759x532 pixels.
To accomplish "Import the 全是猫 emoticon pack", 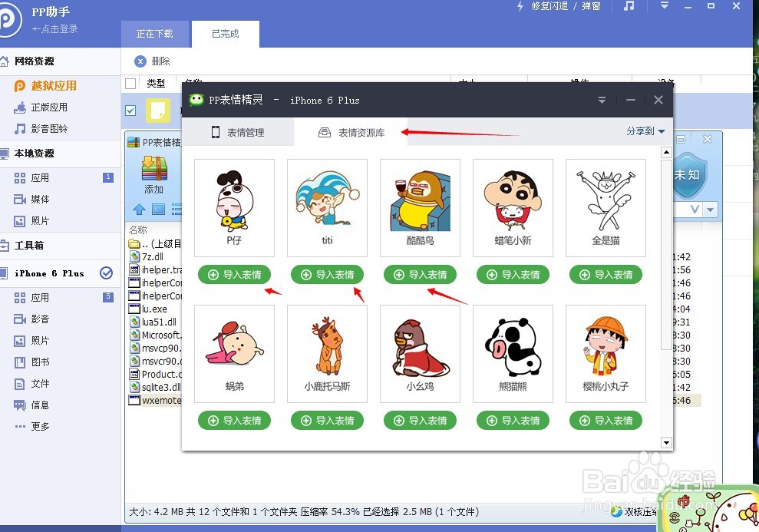I will (606, 275).
